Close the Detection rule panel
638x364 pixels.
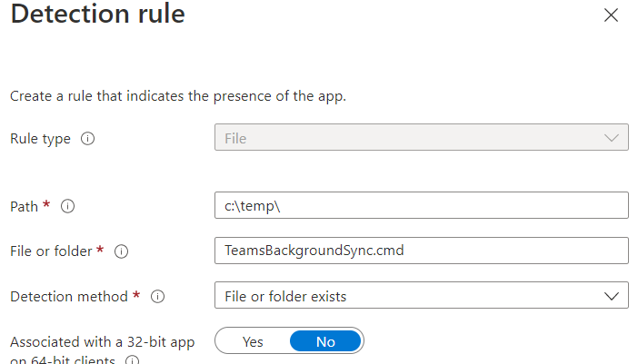611,15
